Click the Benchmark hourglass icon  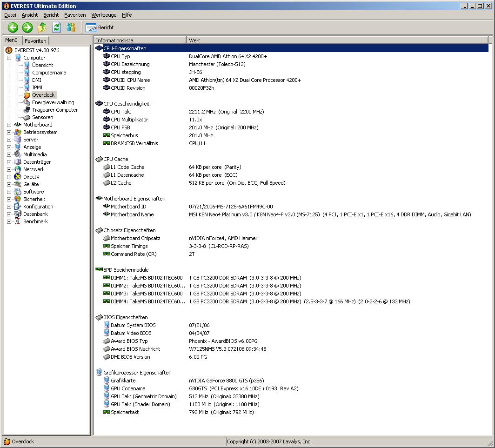[18, 221]
